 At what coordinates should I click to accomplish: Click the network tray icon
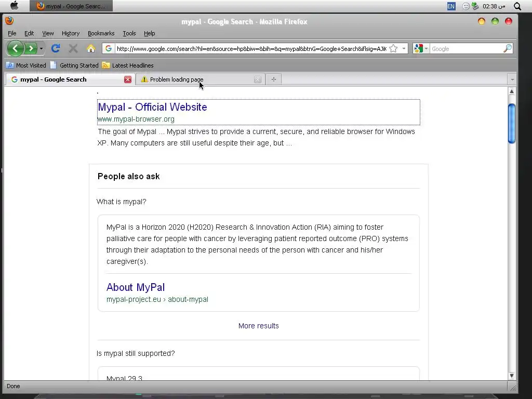(x=475, y=6)
